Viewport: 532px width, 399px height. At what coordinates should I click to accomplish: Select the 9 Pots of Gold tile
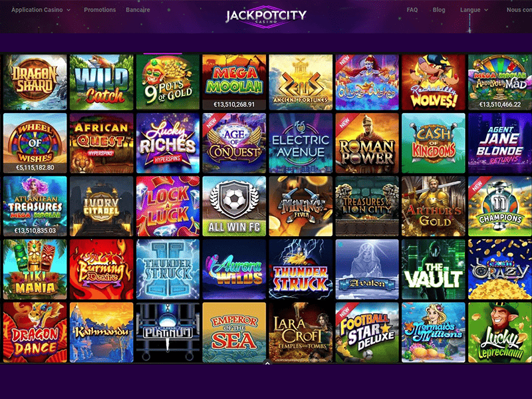(x=168, y=82)
